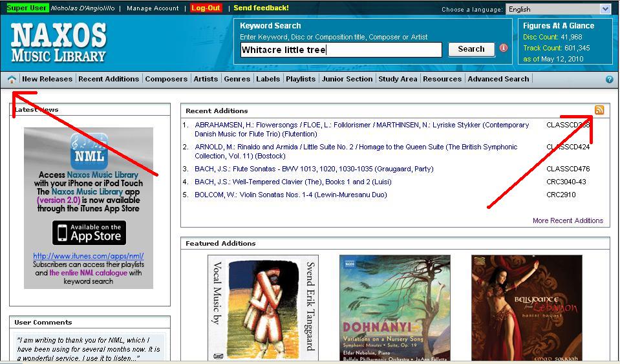Viewport: 620px width, 364px height.
Task: Open BOLCOM Violin Sonatas album link
Action: tap(291, 195)
